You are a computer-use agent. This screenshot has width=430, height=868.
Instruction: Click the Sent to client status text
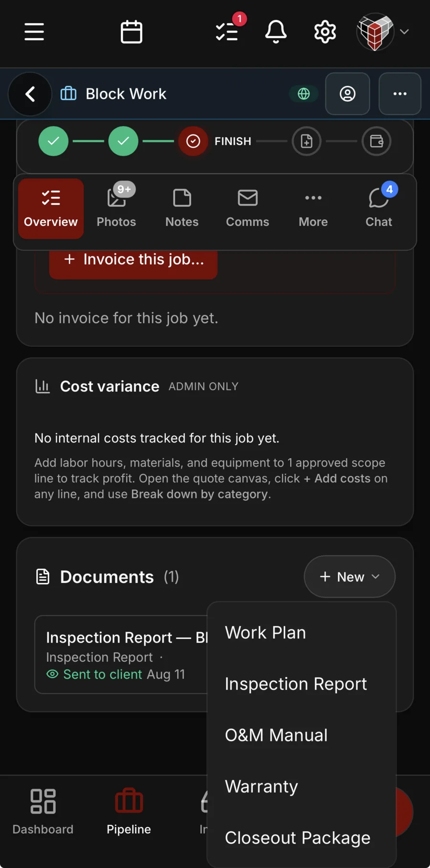103,674
